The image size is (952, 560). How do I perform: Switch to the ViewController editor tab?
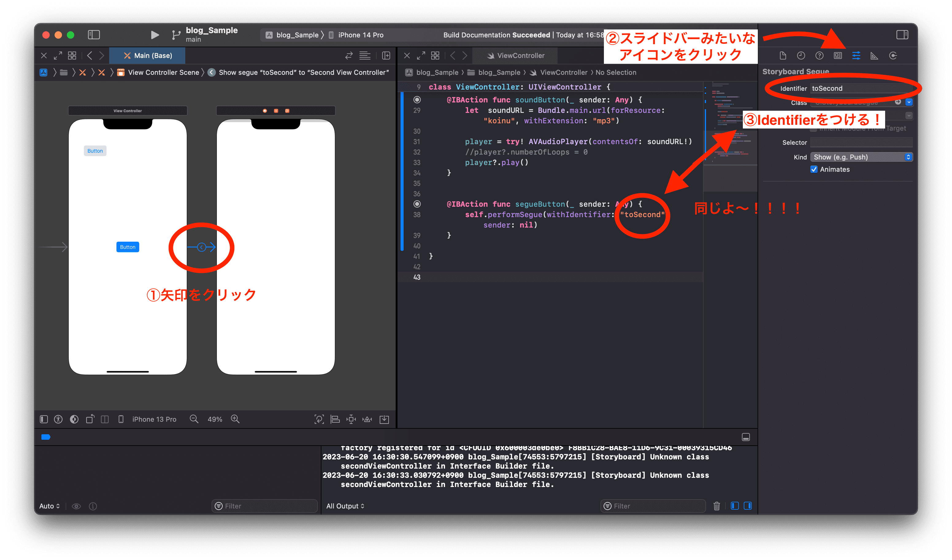[515, 56]
